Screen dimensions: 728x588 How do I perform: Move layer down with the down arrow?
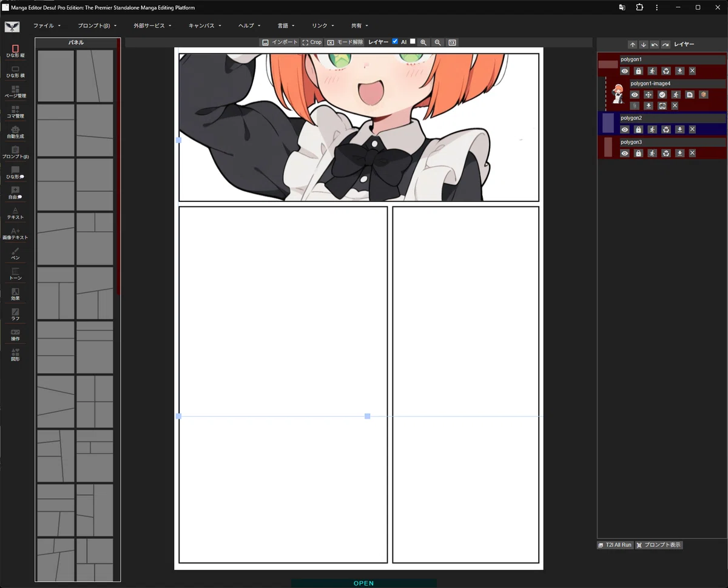(644, 44)
